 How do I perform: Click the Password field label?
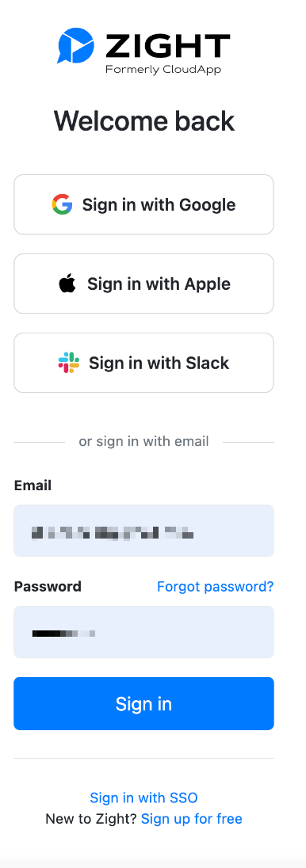pyautogui.click(x=48, y=587)
